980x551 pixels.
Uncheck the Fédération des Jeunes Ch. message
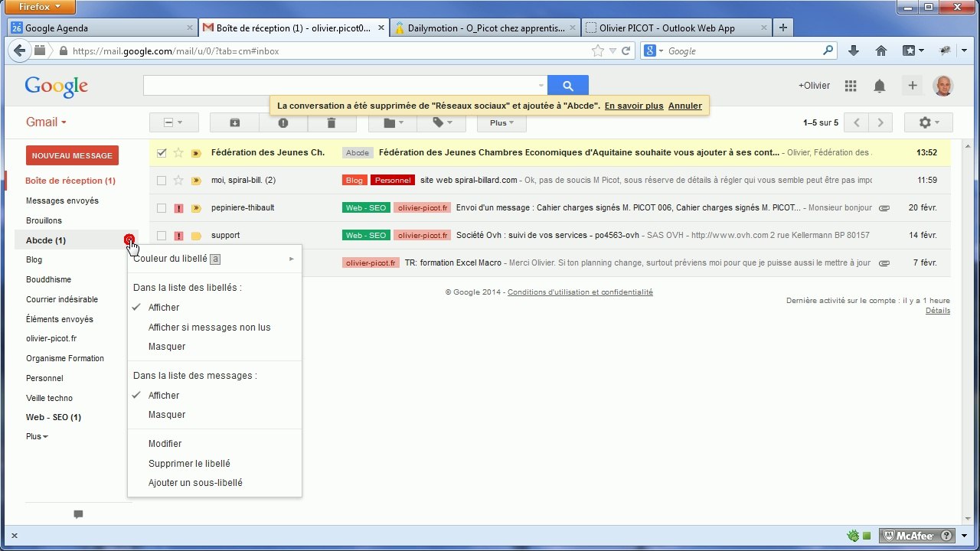pyautogui.click(x=162, y=153)
